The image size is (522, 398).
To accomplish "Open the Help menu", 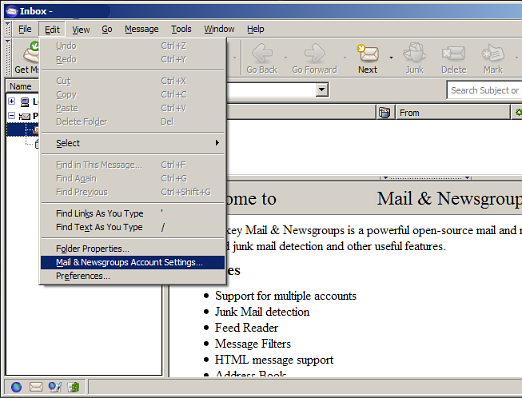I will coord(256,29).
